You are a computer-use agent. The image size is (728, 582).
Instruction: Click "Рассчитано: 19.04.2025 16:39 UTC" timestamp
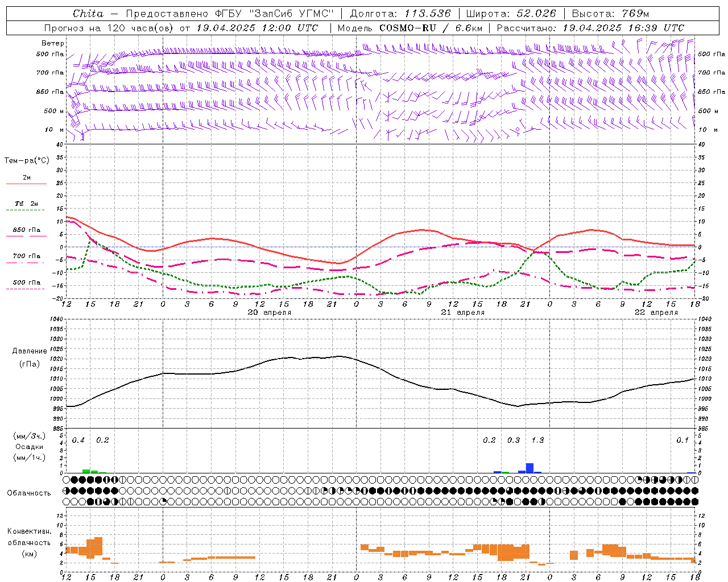[x=590, y=28]
